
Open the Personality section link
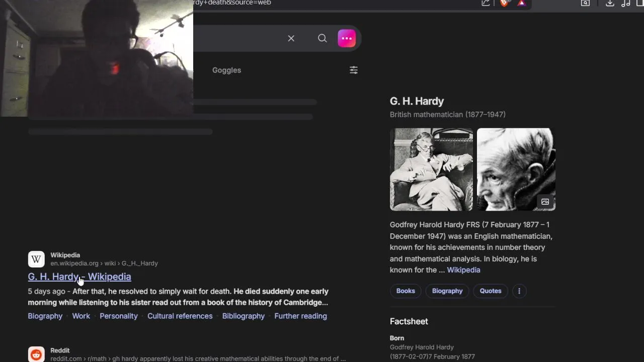[119, 316]
